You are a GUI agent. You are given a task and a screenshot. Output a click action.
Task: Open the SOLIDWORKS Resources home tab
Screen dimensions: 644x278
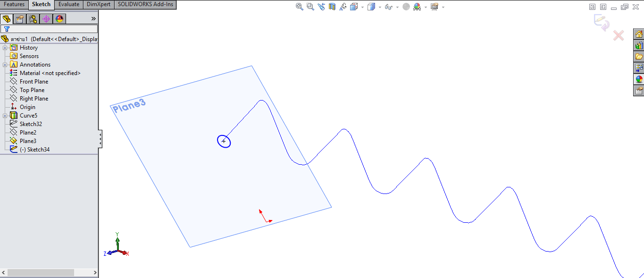[639, 34]
